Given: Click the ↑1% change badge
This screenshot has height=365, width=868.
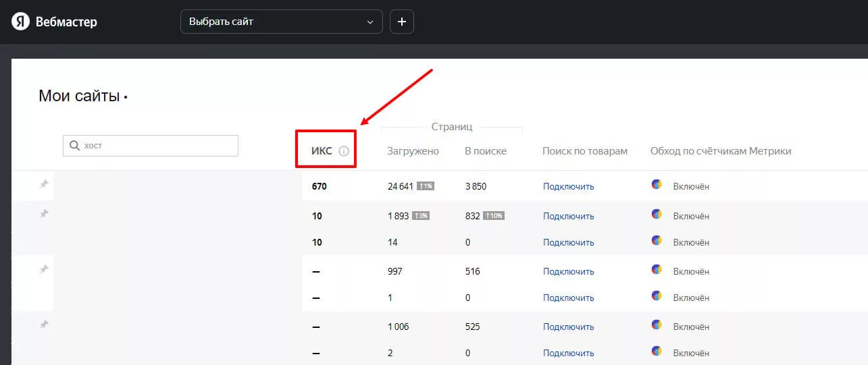Looking at the screenshot, I should (x=425, y=186).
